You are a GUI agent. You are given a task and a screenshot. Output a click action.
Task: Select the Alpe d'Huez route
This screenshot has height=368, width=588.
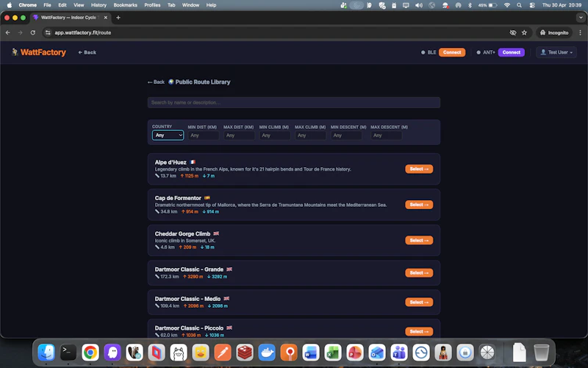click(419, 169)
